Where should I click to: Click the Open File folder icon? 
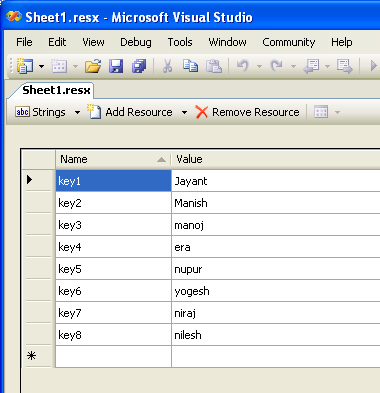93,66
